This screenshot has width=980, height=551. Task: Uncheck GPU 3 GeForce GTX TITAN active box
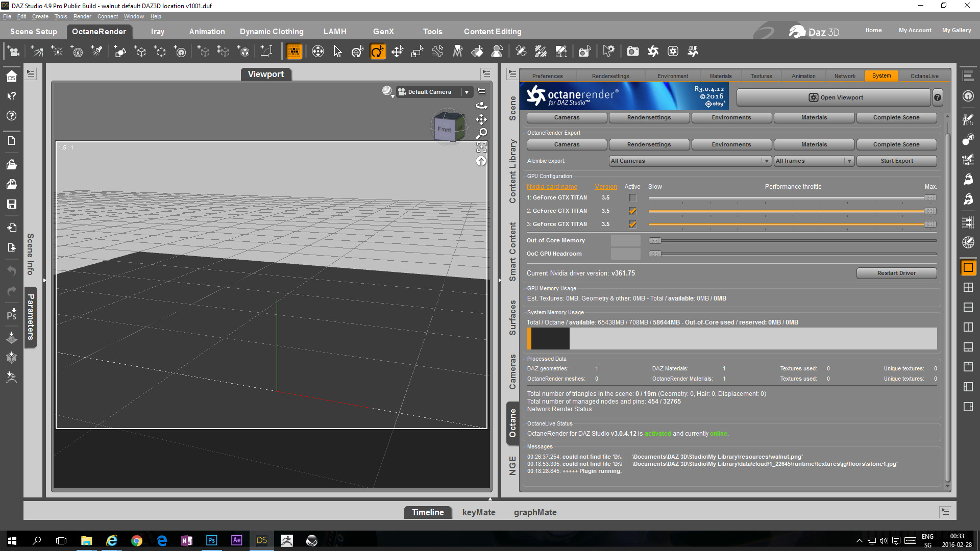(x=632, y=224)
